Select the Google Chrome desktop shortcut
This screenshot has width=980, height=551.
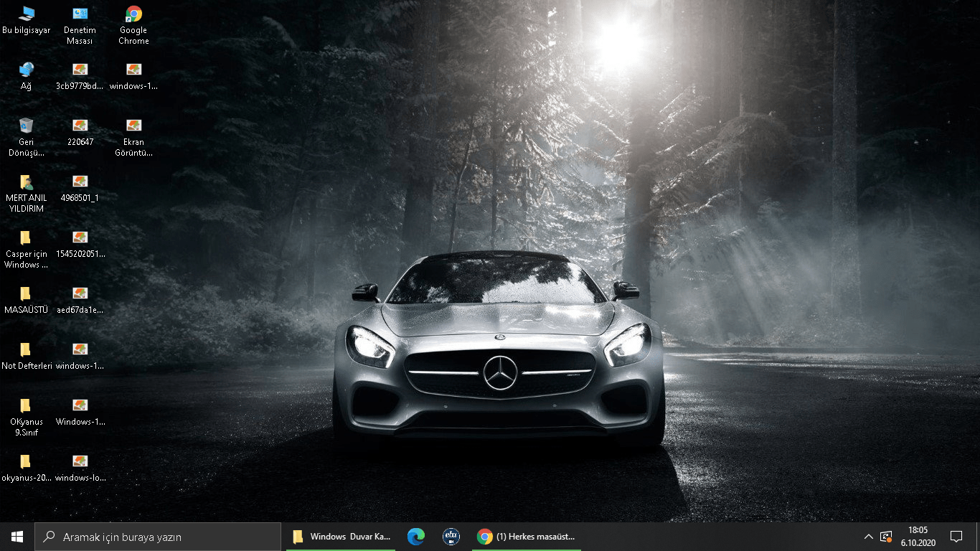point(133,26)
